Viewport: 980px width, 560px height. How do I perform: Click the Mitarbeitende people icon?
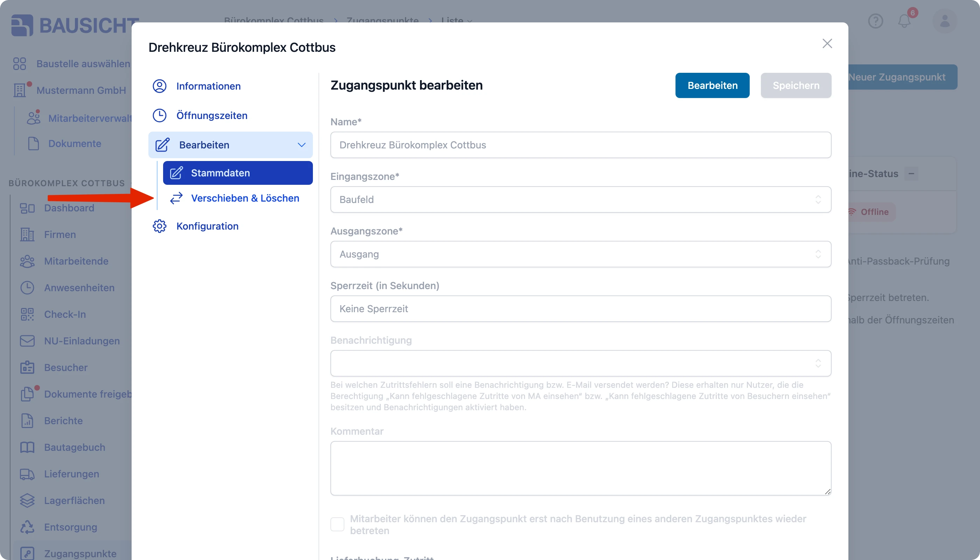27,261
